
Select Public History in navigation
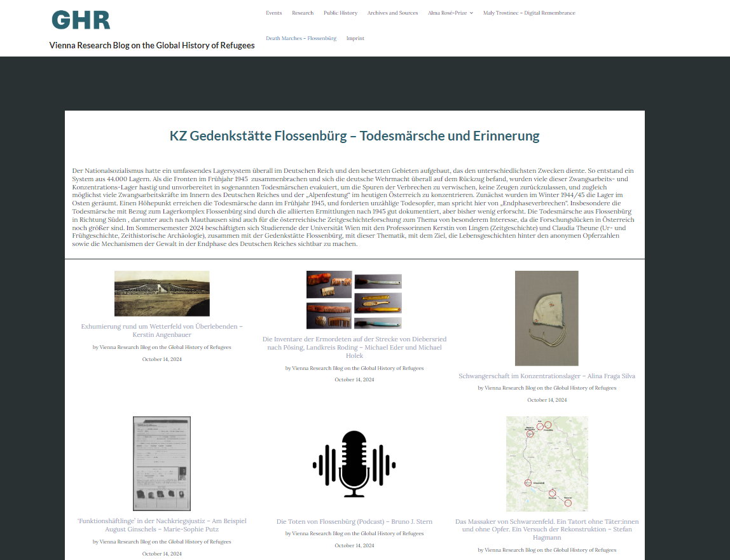click(x=340, y=13)
